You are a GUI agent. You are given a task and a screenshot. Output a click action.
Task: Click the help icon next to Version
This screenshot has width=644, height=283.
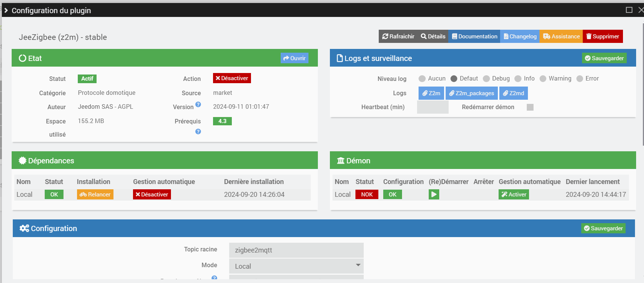pyautogui.click(x=198, y=105)
